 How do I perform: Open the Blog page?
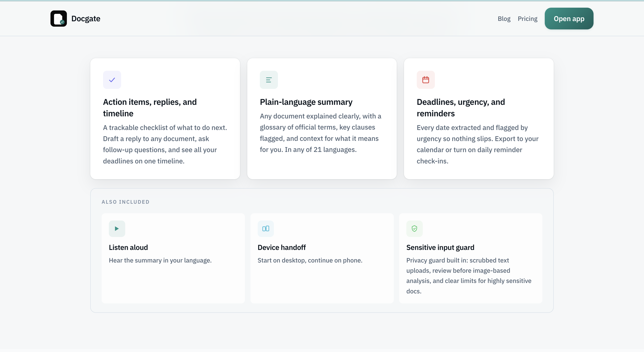point(504,19)
